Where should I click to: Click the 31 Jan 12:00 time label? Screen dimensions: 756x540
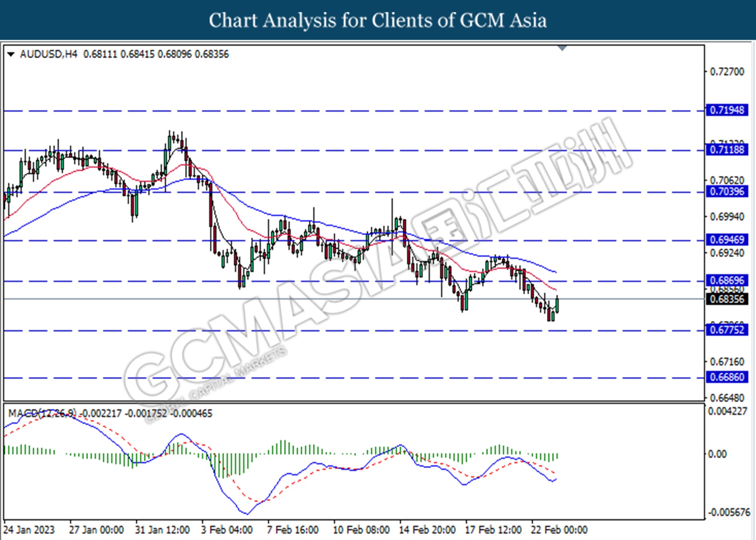[x=162, y=530]
